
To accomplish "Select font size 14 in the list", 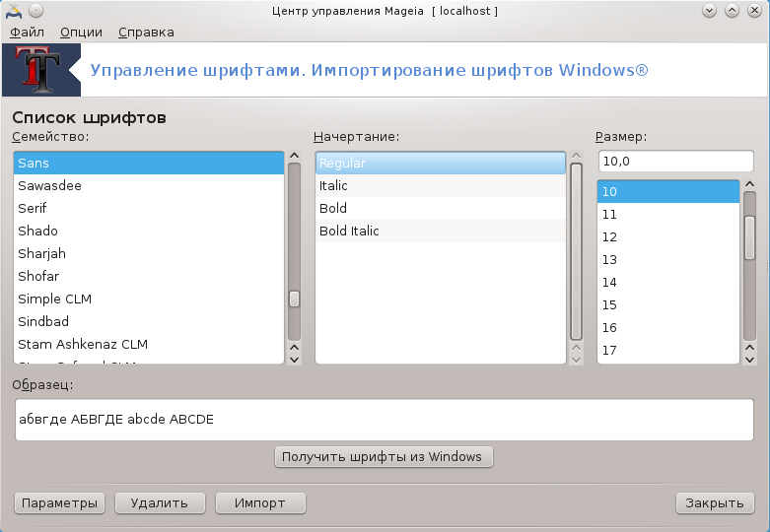I will (x=668, y=282).
